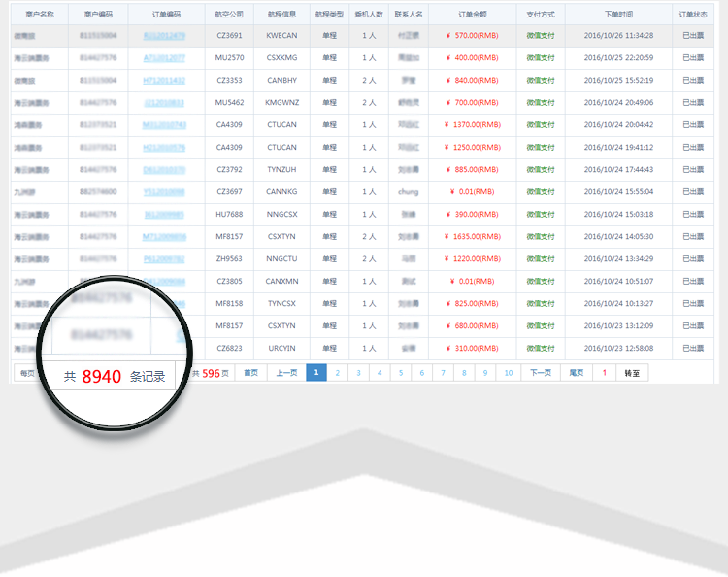
Task: Go to previous page with 上一页
Action: (x=286, y=373)
